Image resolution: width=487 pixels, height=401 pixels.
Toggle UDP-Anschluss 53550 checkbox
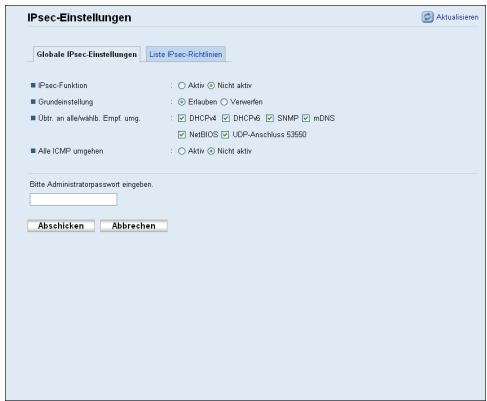(x=225, y=135)
